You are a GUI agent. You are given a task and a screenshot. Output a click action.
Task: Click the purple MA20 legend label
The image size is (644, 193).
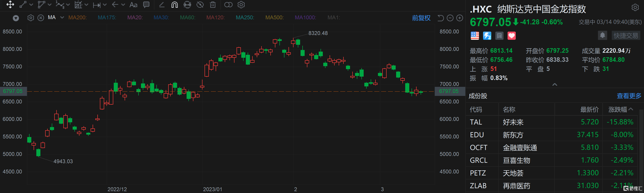tap(135, 18)
